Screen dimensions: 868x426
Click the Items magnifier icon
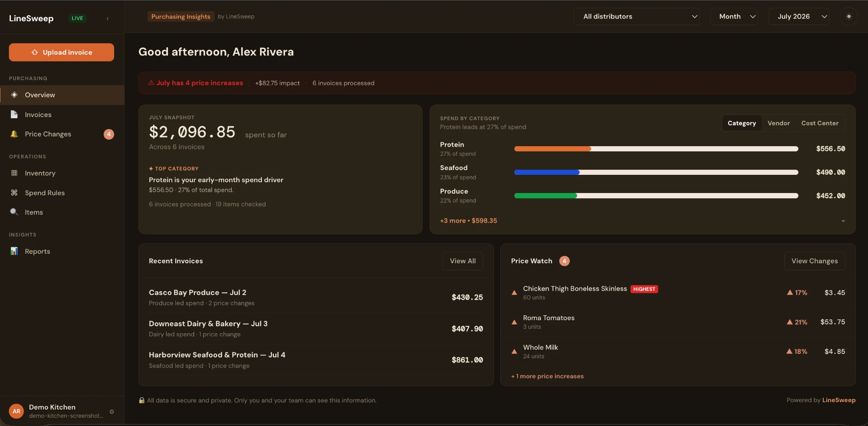click(x=14, y=212)
